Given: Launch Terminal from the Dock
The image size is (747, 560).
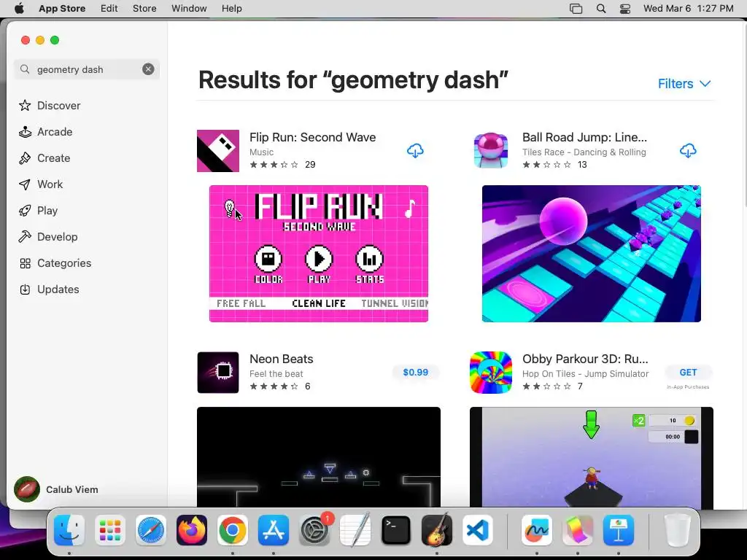Looking at the screenshot, I should (x=396, y=529).
